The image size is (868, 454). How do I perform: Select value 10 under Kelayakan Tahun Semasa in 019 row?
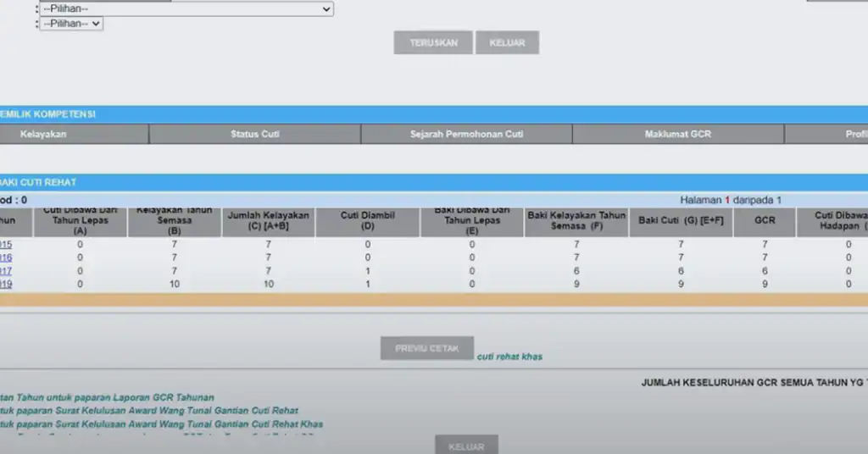[x=175, y=285]
